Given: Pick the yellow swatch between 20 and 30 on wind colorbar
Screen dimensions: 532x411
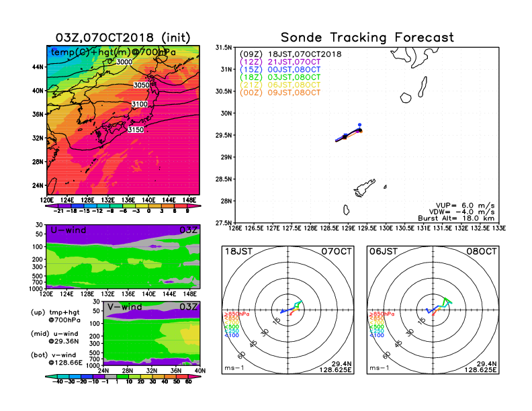Looking at the screenshot, I should 146,377.
